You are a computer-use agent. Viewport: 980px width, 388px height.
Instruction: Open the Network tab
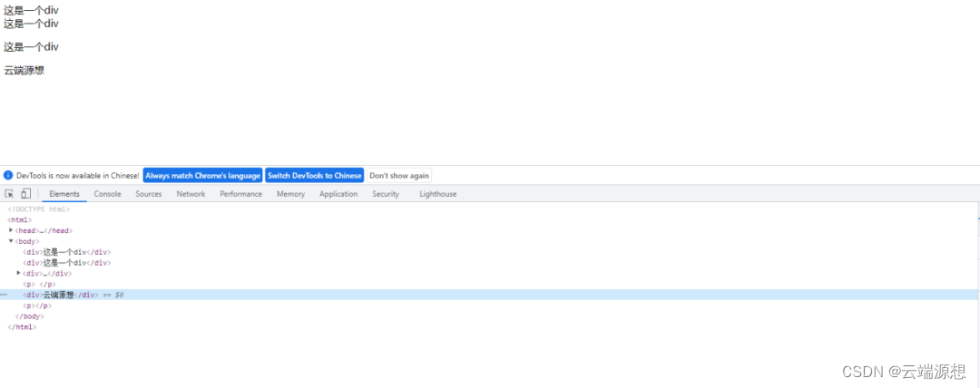tap(191, 194)
